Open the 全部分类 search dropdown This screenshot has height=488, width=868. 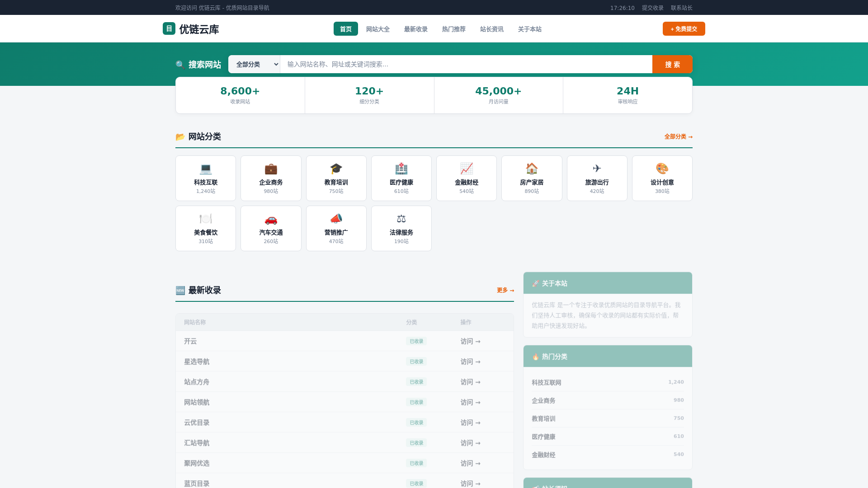click(x=254, y=64)
